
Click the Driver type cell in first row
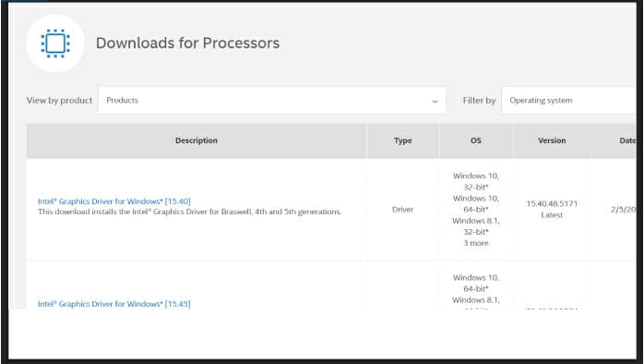(403, 210)
